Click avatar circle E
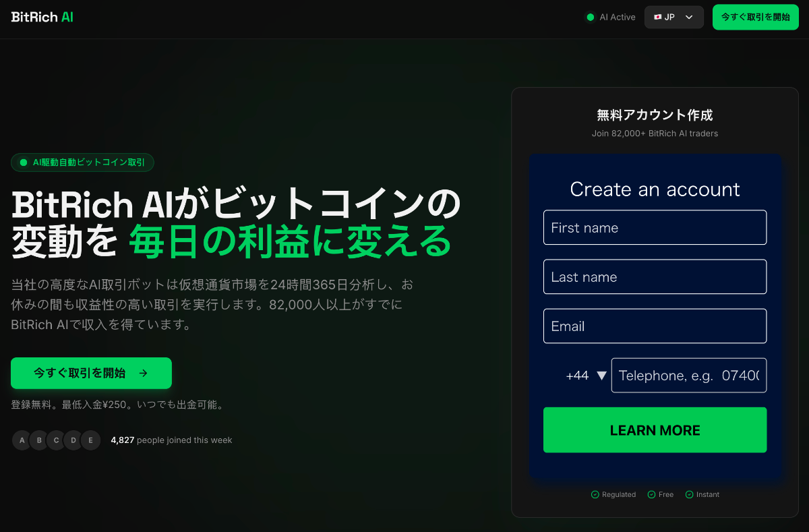This screenshot has width=809, height=532. pos(90,440)
